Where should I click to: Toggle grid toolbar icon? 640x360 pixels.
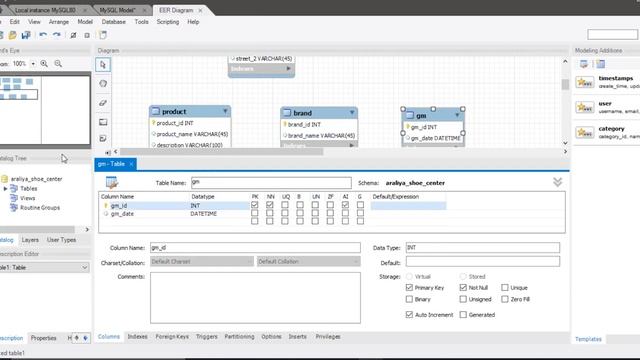click(x=73, y=35)
